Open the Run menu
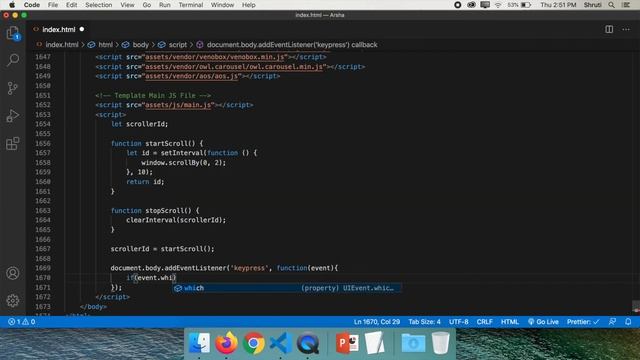The height and width of the screenshot is (360, 640). 164,5
